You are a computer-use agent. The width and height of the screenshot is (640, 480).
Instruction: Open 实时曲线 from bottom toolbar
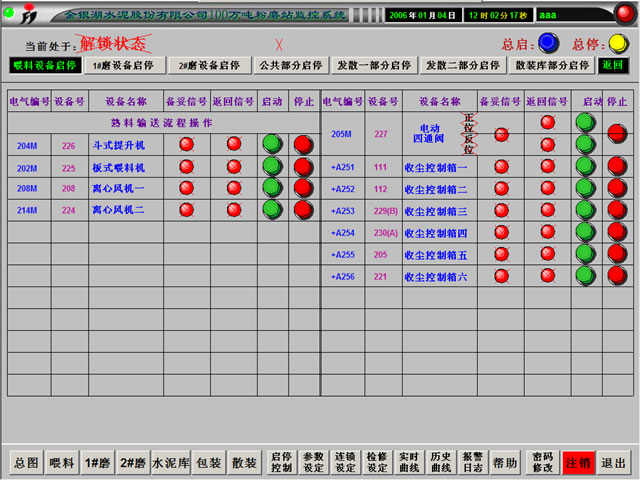407,462
